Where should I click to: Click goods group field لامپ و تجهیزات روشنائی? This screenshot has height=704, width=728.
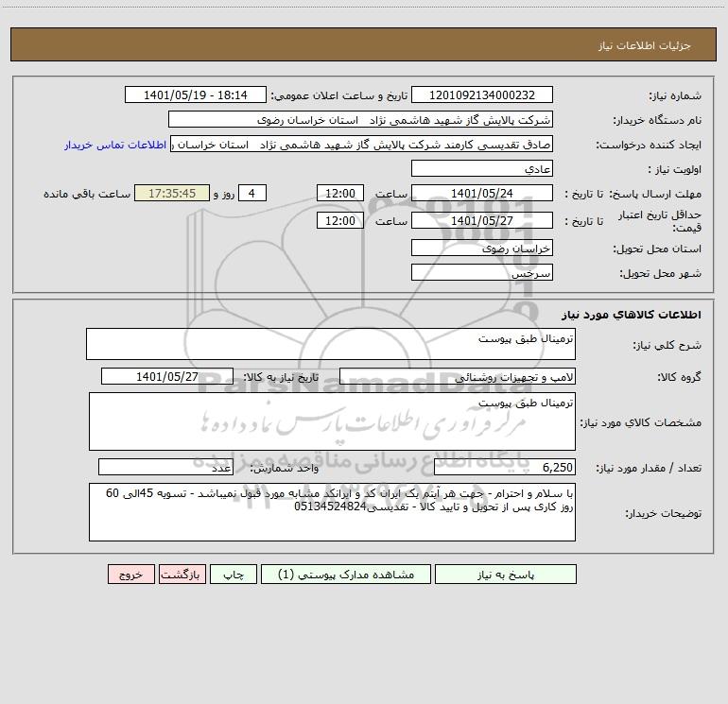click(458, 376)
